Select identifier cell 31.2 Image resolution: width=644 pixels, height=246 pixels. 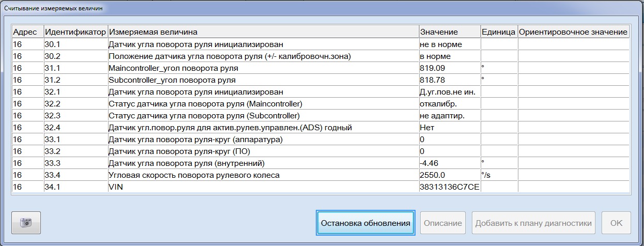pos(75,80)
